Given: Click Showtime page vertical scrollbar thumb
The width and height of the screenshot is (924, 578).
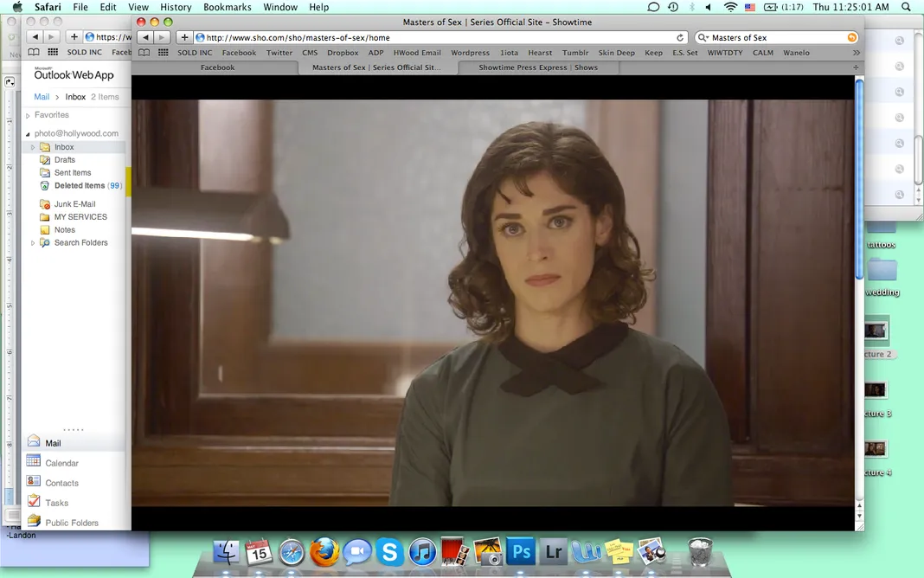Looking at the screenshot, I should 859,180.
